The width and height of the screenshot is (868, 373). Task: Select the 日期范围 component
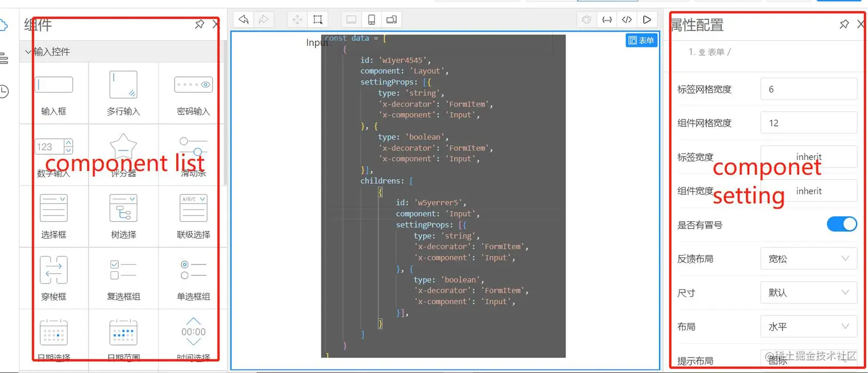coord(123,339)
